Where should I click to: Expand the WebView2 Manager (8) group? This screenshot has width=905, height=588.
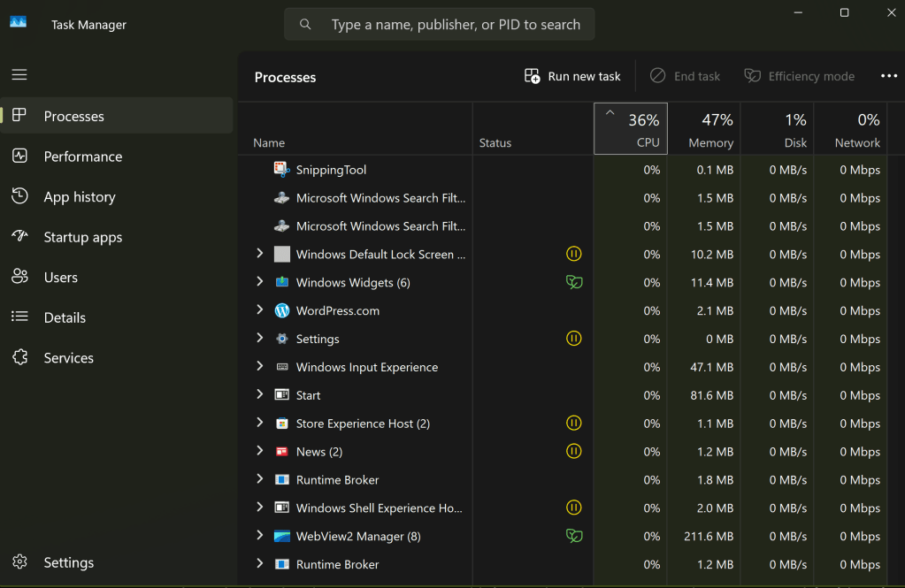tap(259, 536)
